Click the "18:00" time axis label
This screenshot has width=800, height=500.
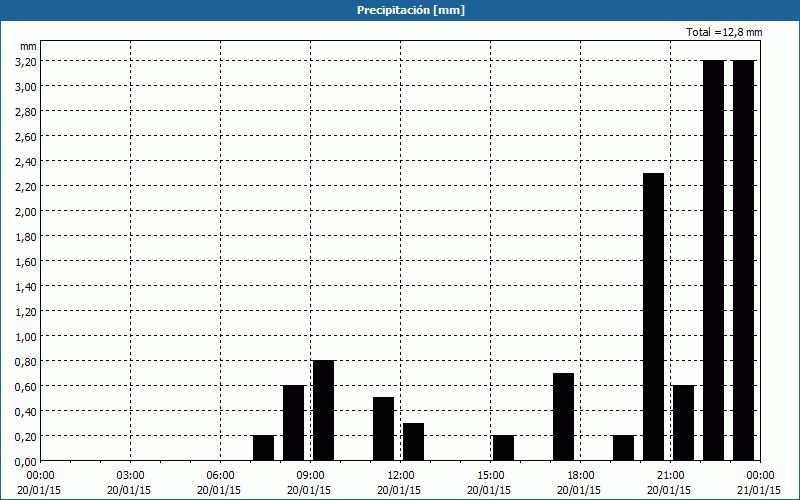581,476
